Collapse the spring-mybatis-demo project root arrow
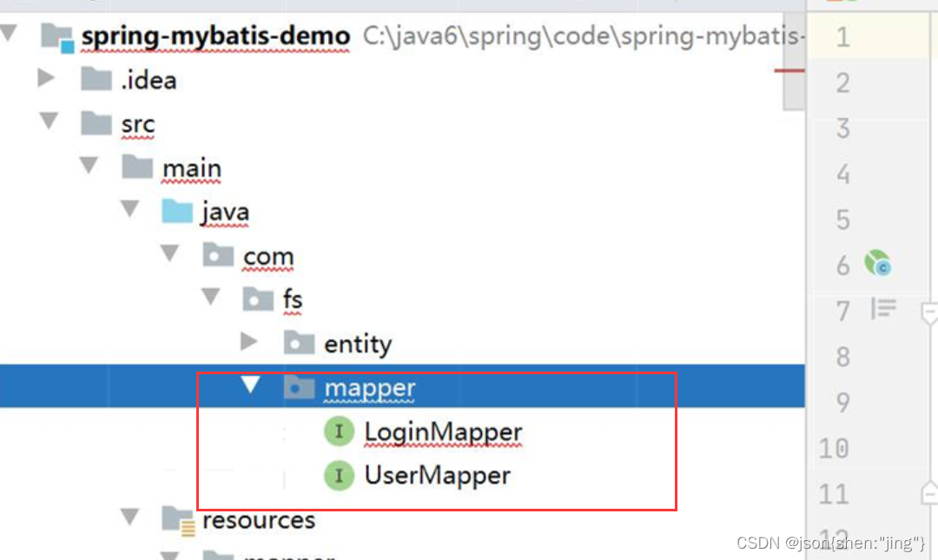 (x=9, y=33)
